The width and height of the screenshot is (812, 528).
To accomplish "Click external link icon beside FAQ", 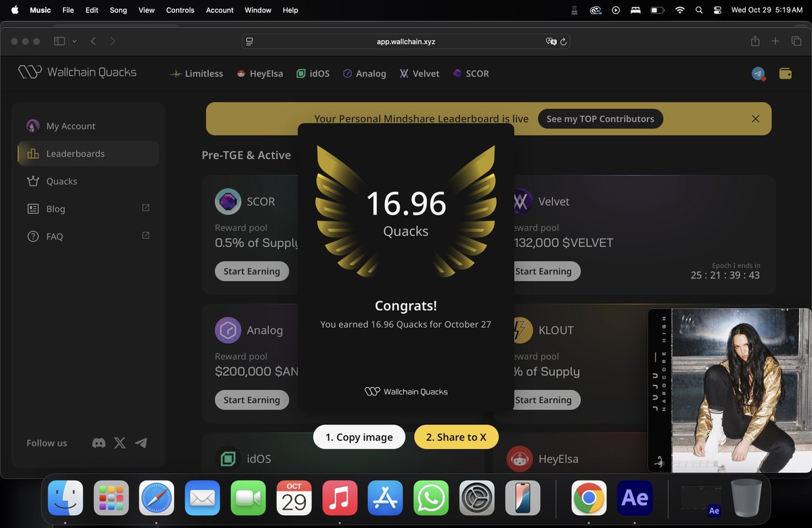I will click(145, 236).
